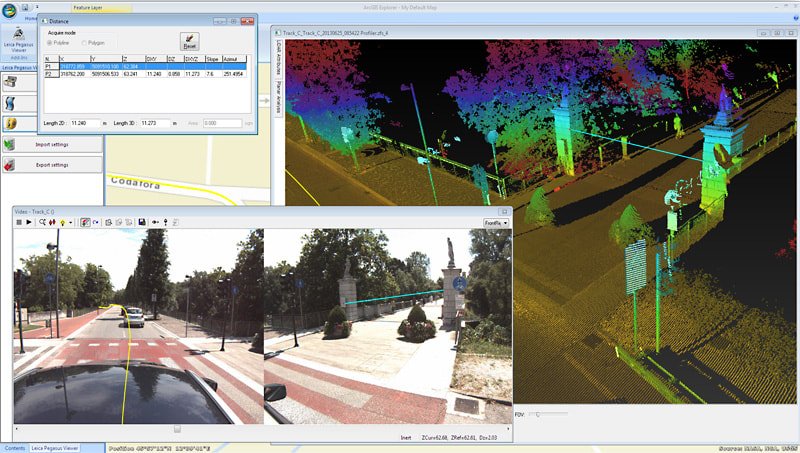The width and height of the screenshot is (800, 453).
Task: Click the vertical pin icon in video toolbar
Action: click(x=165, y=222)
